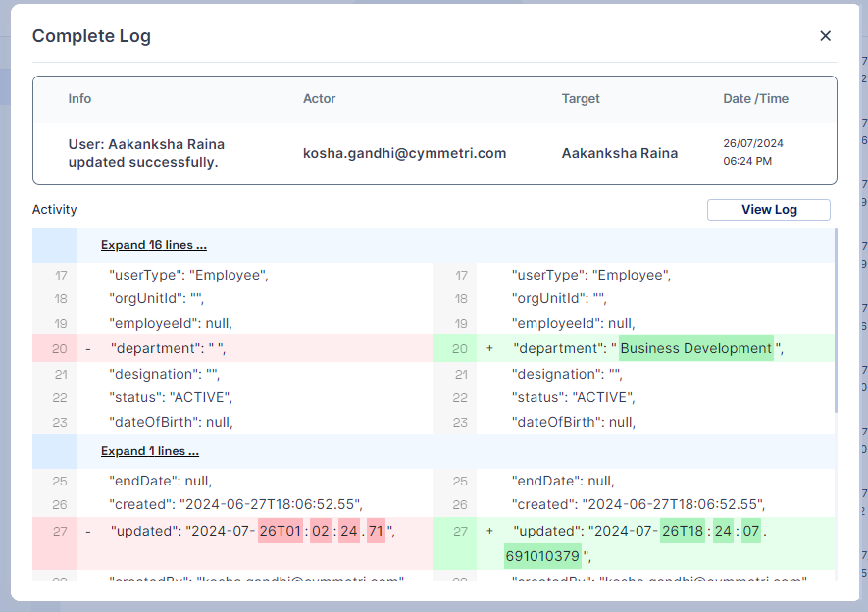Click the Date /Time column header
Image resolution: width=868 pixels, height=612 pixels.
[755, 99]
